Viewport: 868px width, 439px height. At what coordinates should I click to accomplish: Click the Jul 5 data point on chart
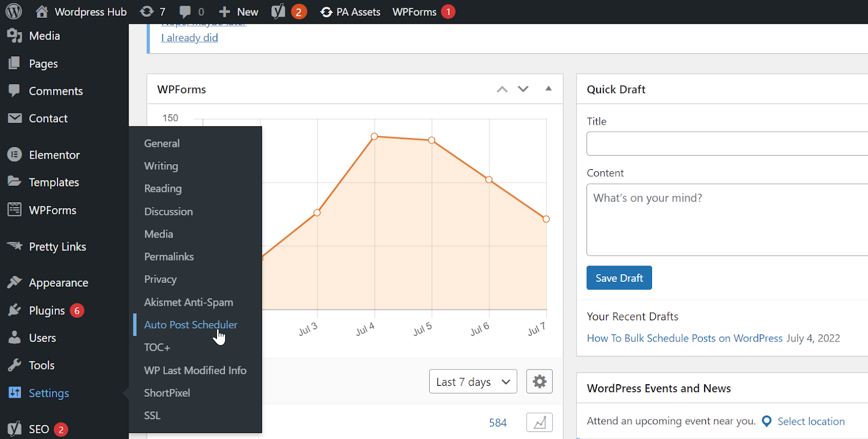(x=431, y=140)
